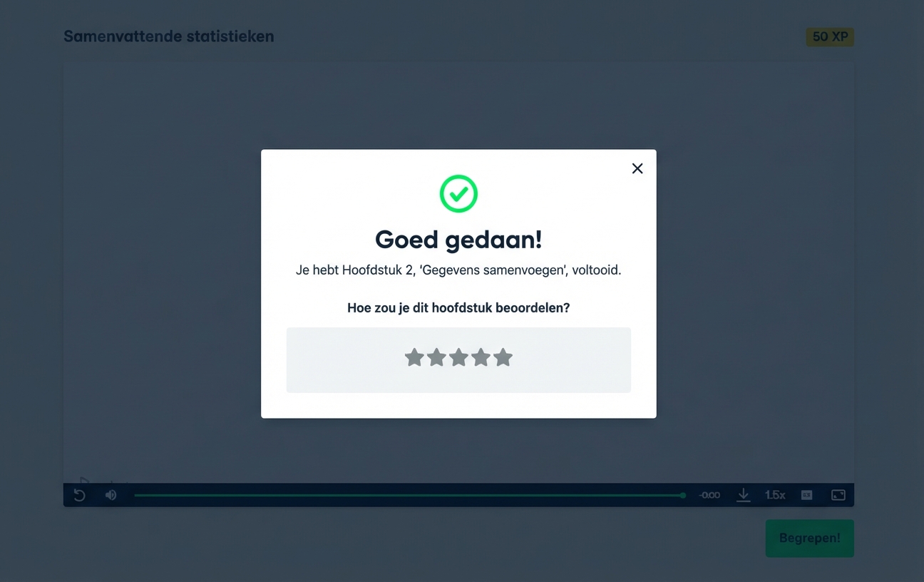Image resolution: width=924 pixels, height=582 pixels.
Task: Click the green checkmark success icon
Action: pos(458,193)
